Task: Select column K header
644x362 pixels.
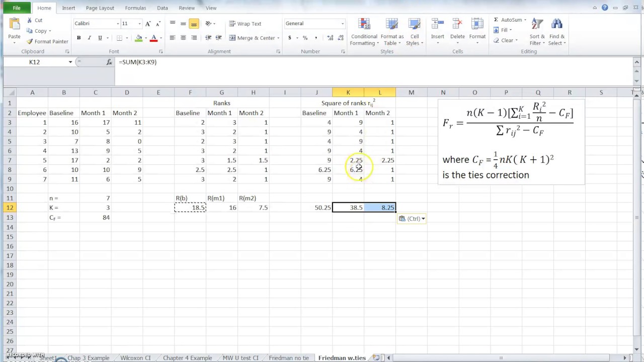Action: (348, 93)
